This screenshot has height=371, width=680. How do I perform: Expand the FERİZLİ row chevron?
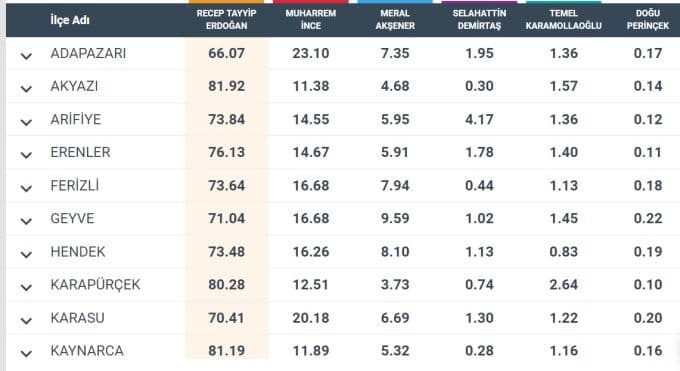[26, 188]
